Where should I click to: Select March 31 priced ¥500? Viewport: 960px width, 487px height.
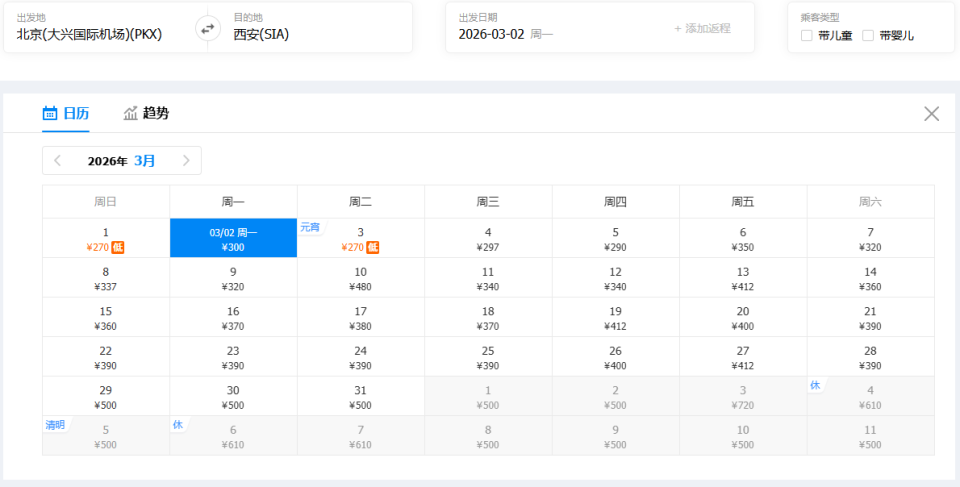(x=361, y=397)
